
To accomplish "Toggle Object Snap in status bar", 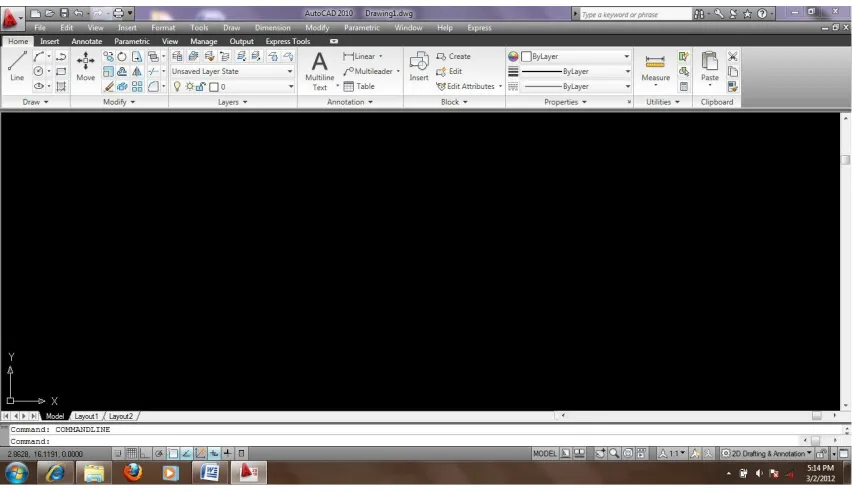I will [173, 454].
